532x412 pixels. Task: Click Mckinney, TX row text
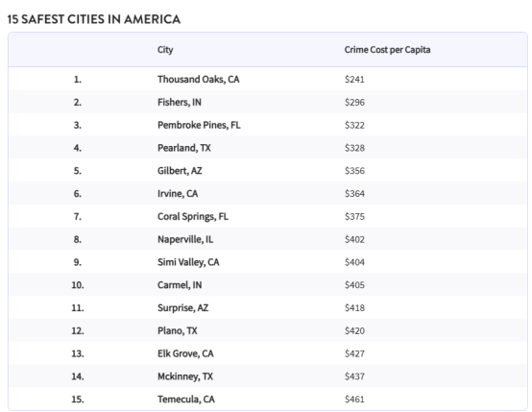pyautogui.click(x=185, y=376)
